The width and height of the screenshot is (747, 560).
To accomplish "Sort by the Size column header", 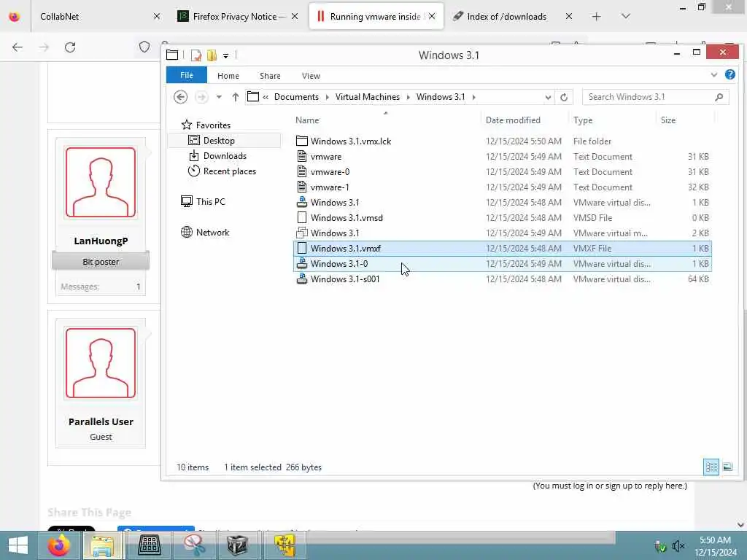I will click(668, 120).
